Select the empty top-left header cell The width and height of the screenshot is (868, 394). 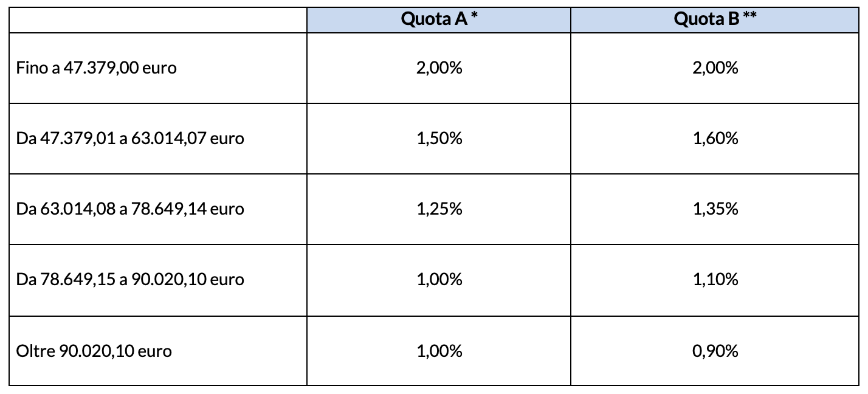pos(158,19)
